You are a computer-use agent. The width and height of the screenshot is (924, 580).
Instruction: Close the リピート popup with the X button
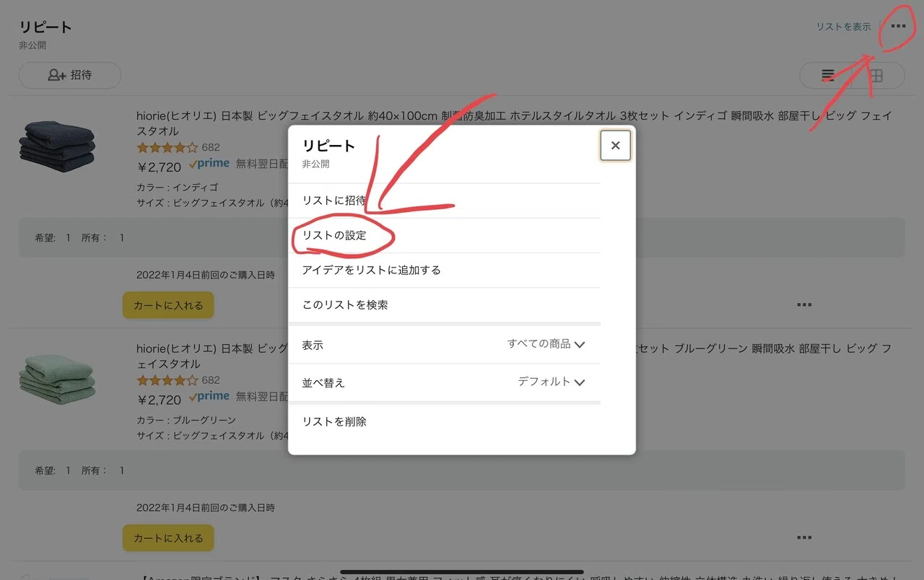click(615, 146)
